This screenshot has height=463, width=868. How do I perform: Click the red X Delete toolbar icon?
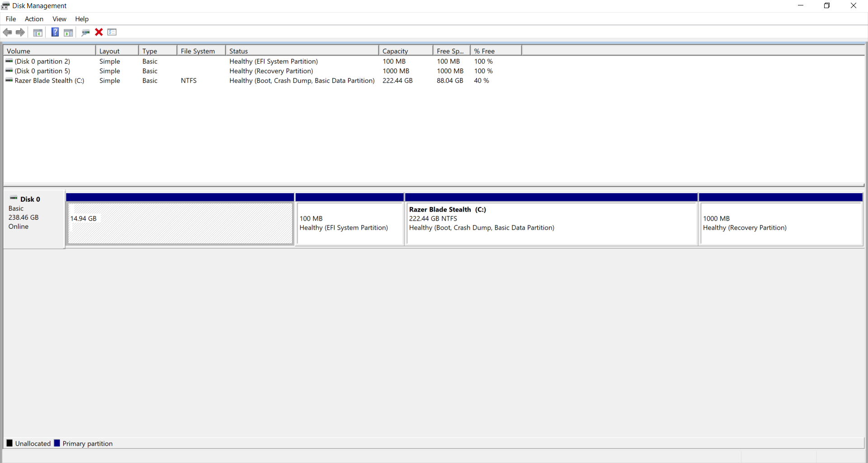coord(99,32)
